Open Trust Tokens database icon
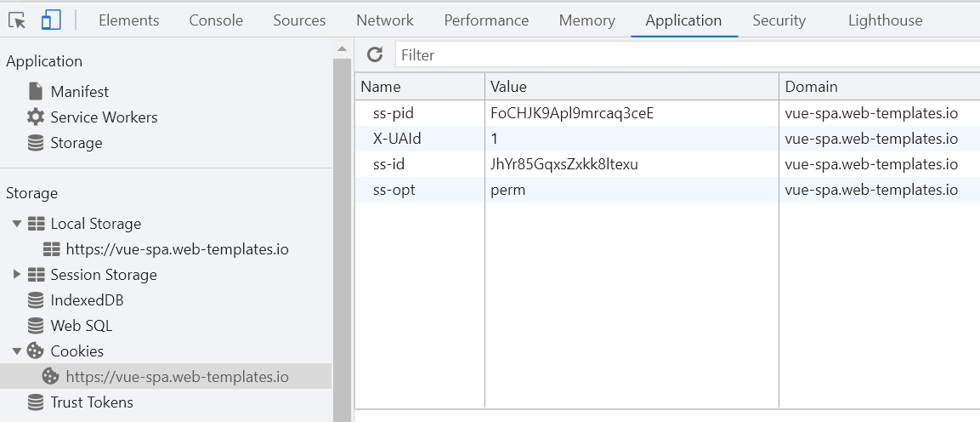 pyautogui.click(x=36, y=402)
